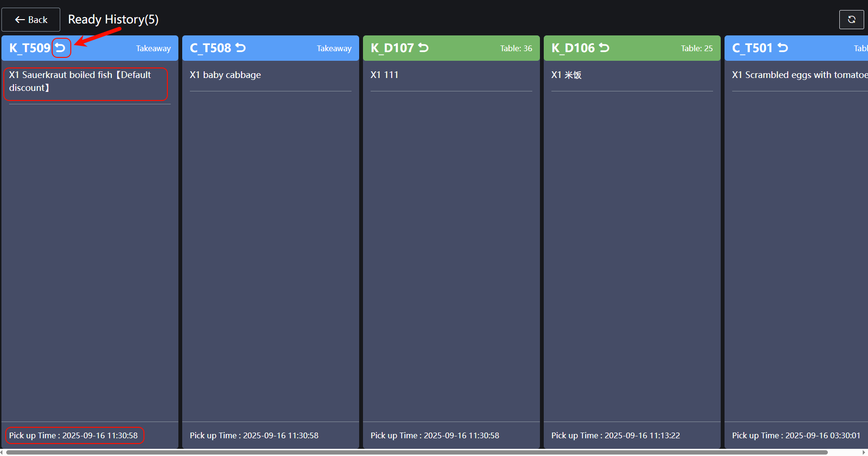Recall order K_D106 using the undo icon
The width and height of the screenshot is (868, 456).
click(x=604, y=48)
